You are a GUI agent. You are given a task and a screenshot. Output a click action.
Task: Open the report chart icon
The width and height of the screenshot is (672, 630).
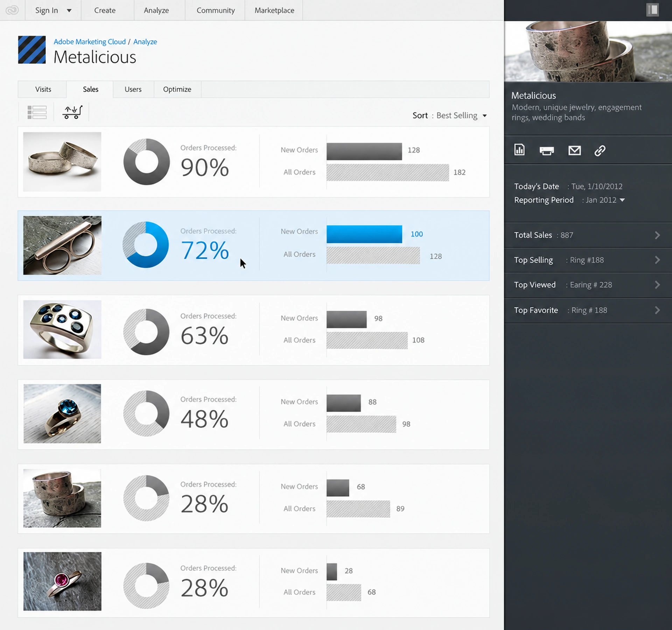click(519, 150)
